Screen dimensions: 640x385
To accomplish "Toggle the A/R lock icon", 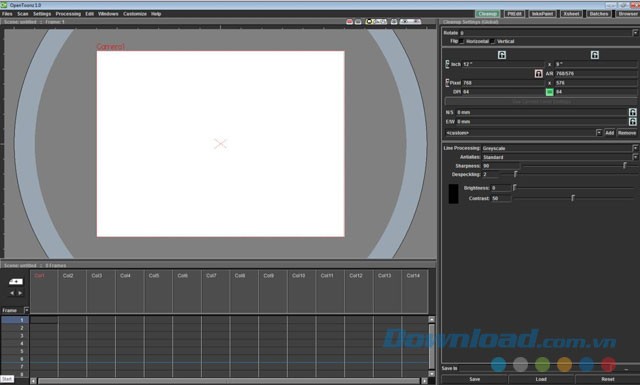I will pos(538,73).
